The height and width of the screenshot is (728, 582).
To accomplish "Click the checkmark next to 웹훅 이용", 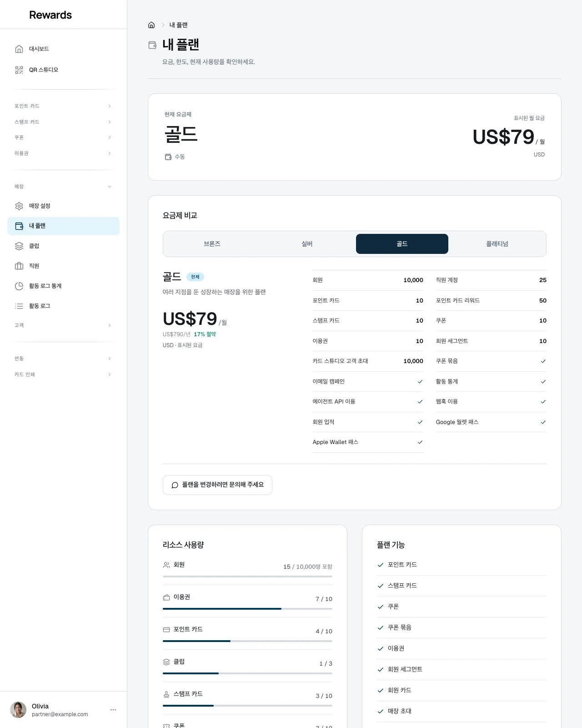I will 543,402.
